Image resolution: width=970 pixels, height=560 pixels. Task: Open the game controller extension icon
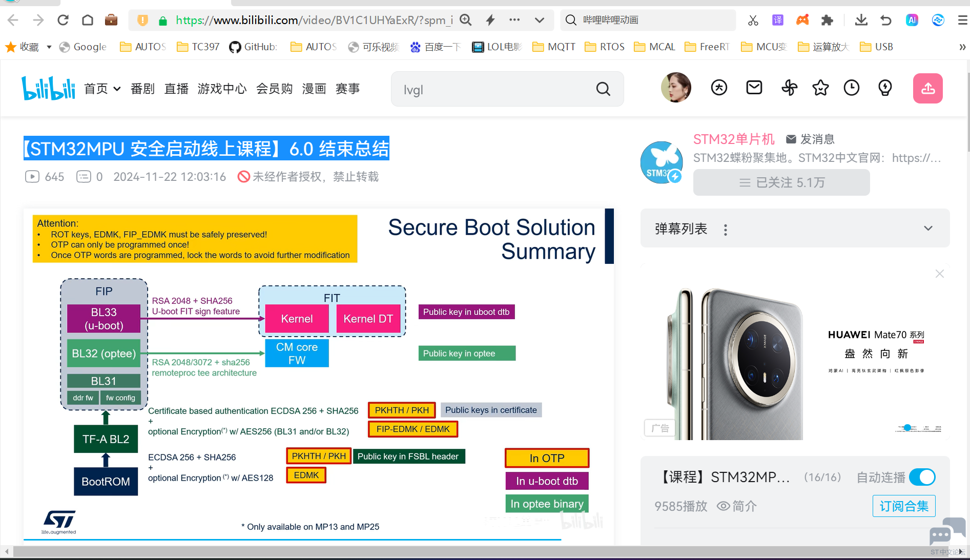coord(802,20)
